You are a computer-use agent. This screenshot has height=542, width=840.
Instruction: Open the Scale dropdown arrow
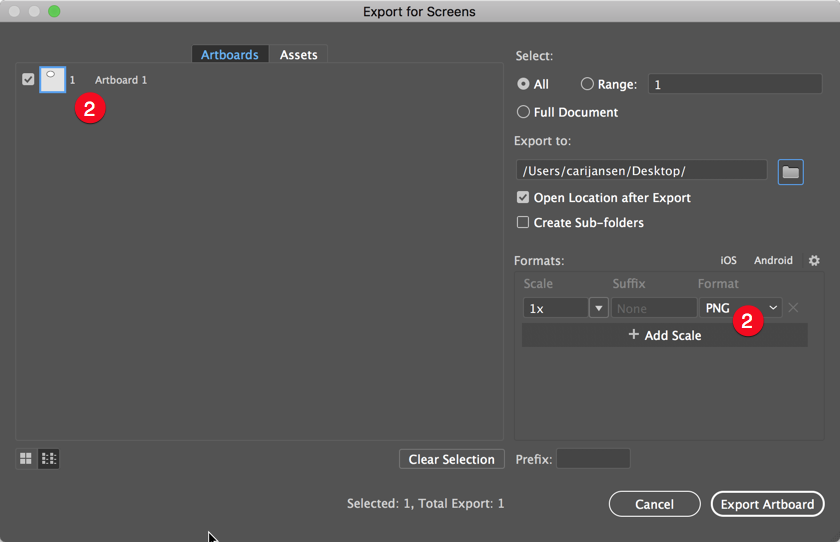(x=599, y=308)
